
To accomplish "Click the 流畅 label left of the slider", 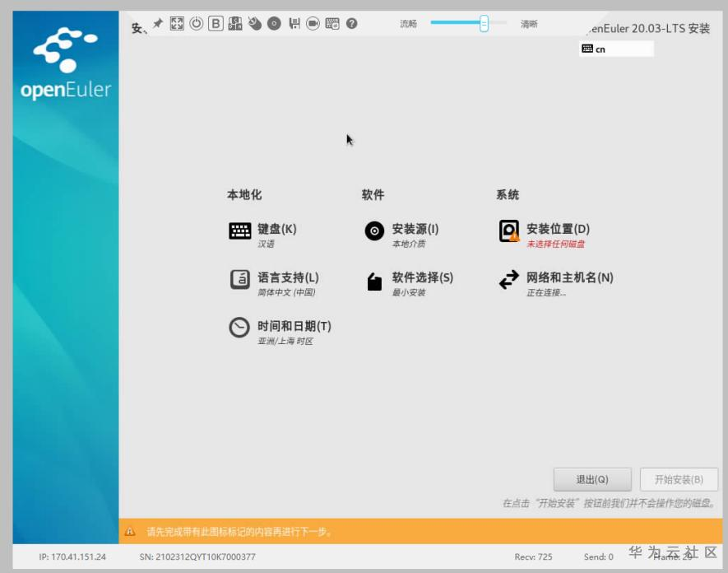I will [x=408, y=24].
